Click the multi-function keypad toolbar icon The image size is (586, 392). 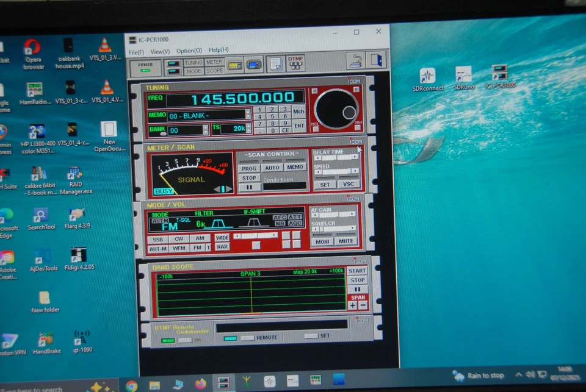235,64
